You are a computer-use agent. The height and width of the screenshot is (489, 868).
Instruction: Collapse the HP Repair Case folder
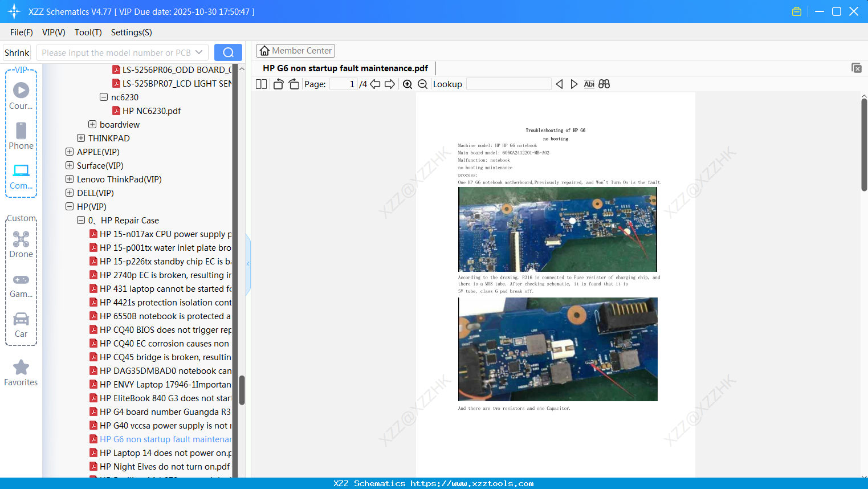point(81,221)
